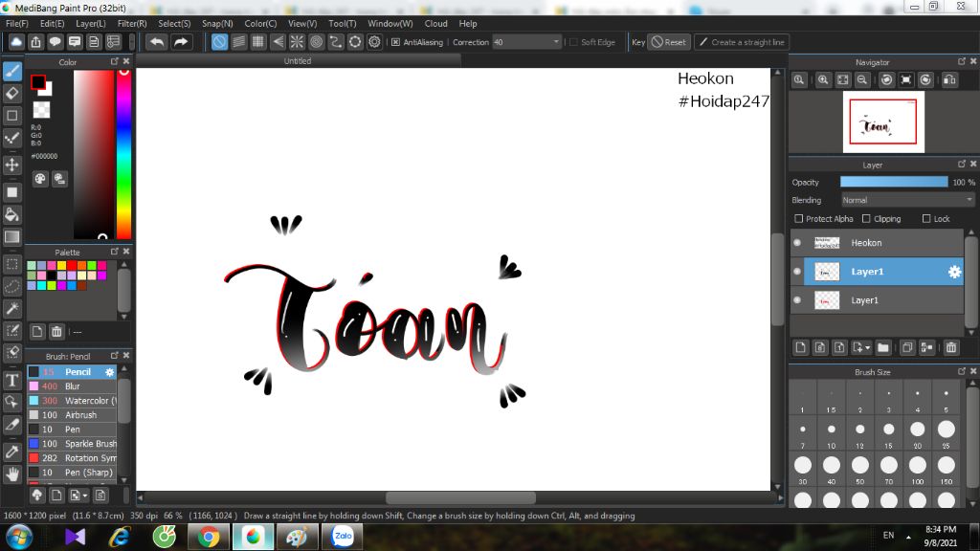This screenshot has width=980, height=551.
Task: Select the Eraser tool
Action: 11,93
